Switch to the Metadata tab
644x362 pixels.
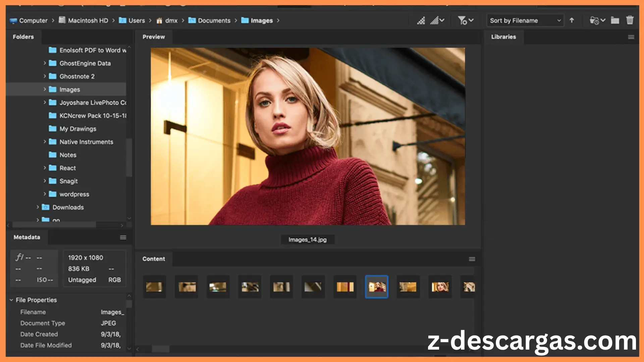tap(27, 237)
